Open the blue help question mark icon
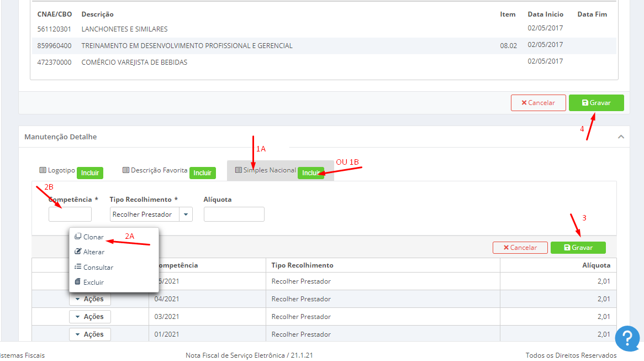Viewport: 644px width, 361px height. pos(627,338)
